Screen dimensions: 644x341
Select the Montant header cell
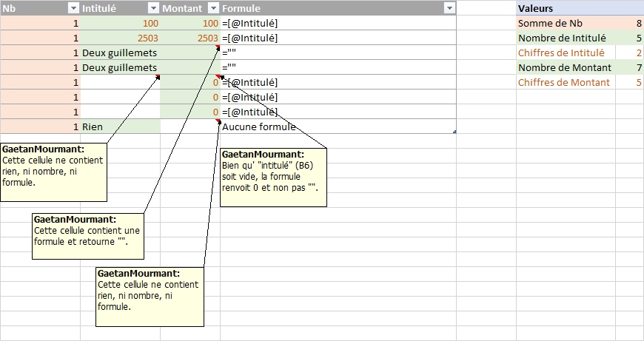point(190,8)
